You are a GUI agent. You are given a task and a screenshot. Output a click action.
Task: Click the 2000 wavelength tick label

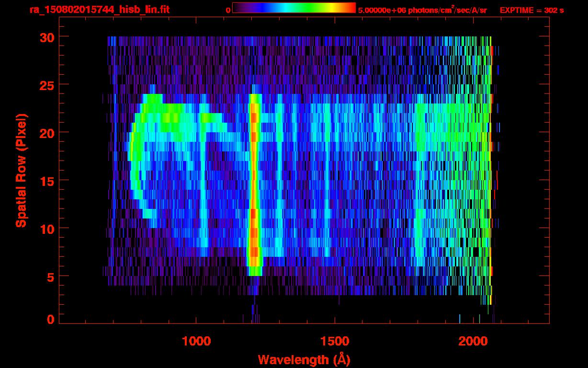point(473,341)
